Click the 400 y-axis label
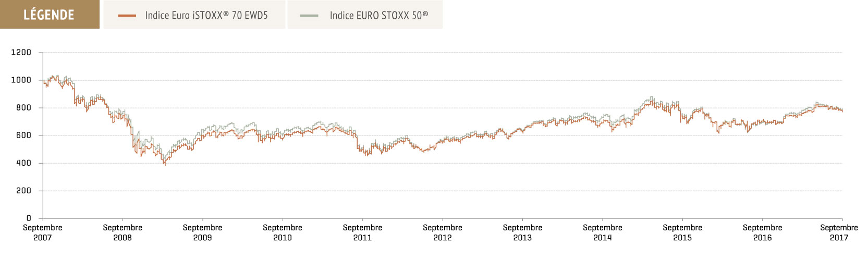Screen dimensions: 868x258 23,163
